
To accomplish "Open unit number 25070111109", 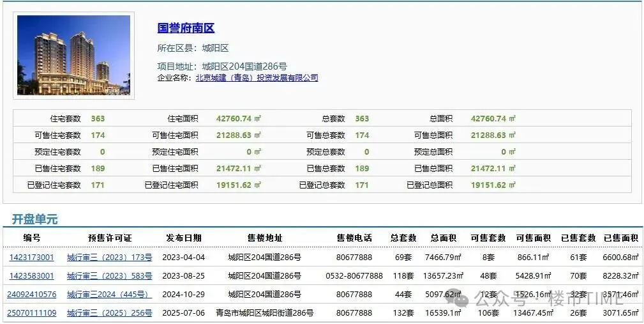I will (32, 313).
